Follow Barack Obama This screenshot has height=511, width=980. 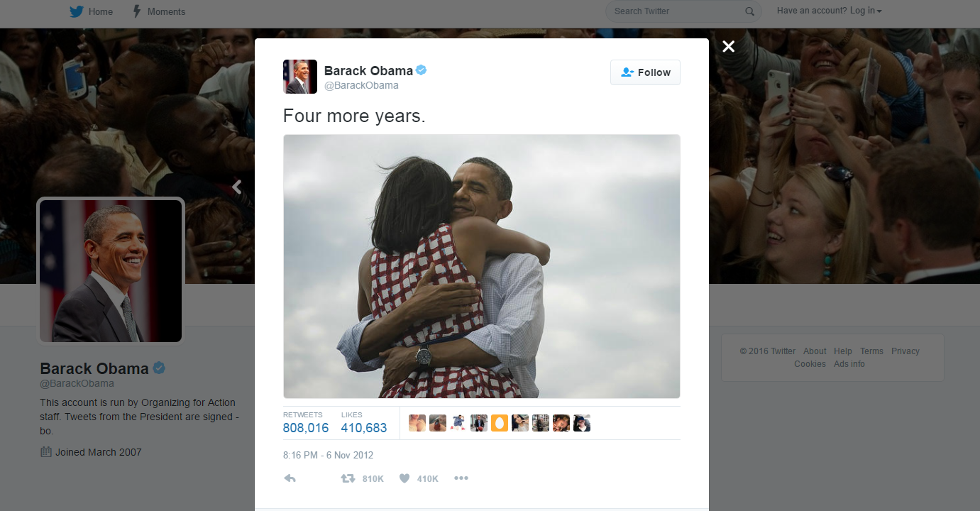pos(645,72)
